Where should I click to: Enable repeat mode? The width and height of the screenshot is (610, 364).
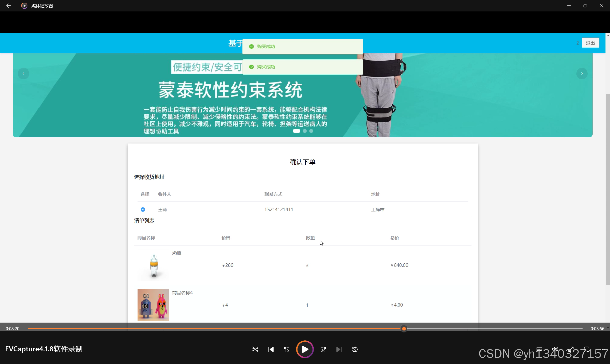coord(355,349)
